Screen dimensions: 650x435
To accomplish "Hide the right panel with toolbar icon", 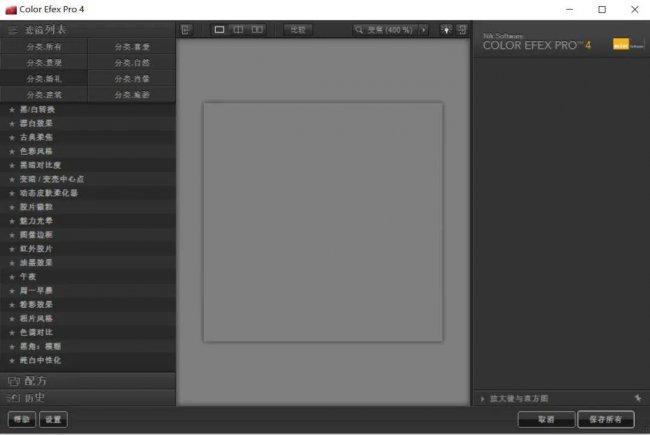I will pyautogui.click(x=462, y=30).
